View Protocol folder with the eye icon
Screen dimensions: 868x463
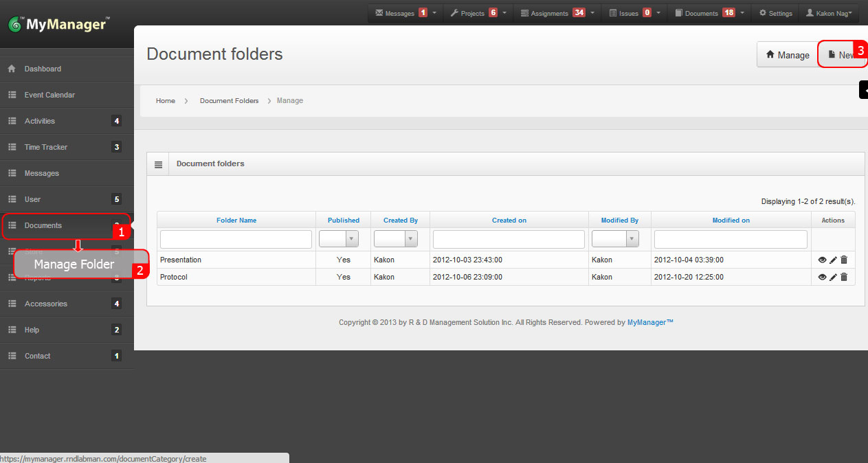pyautogui.click(x=822, y=277)
